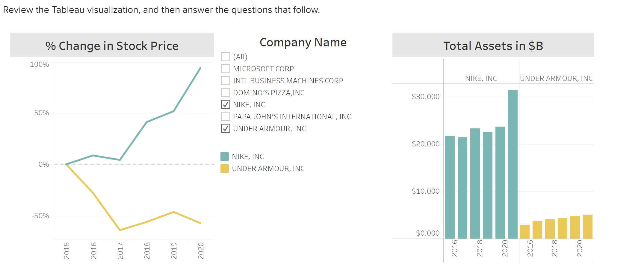This screenshot has height=267, width=644.
Task: Click the teal NIKE, INC legend swatch
Action: pos(225,156)
